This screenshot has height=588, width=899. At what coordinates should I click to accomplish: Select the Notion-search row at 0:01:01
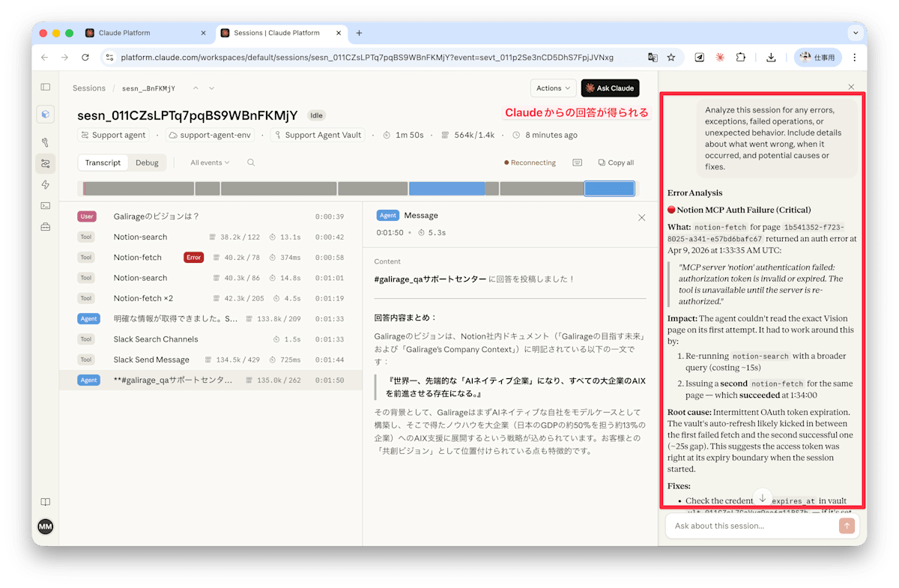pos(211,278)
